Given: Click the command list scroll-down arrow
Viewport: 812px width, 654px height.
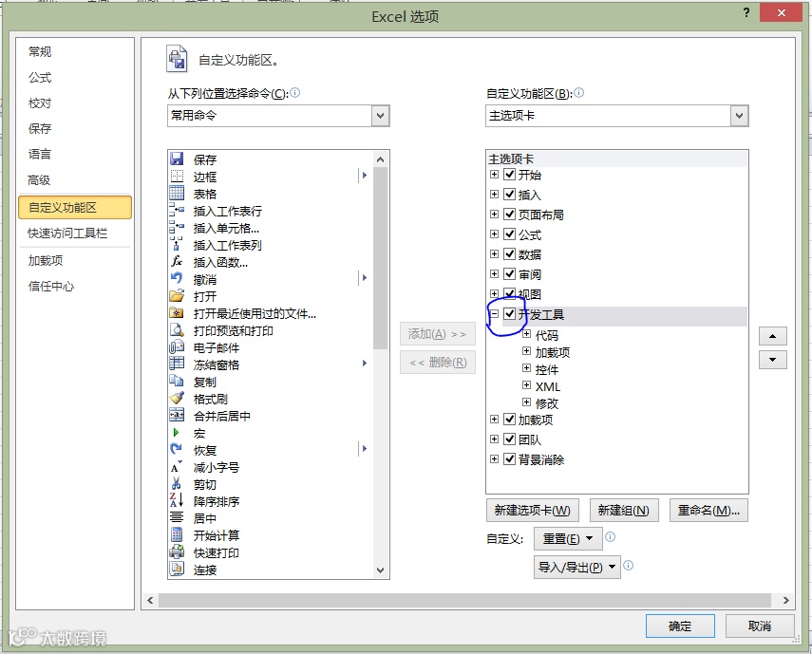Looking at the screenshot, I should point(380,570).
